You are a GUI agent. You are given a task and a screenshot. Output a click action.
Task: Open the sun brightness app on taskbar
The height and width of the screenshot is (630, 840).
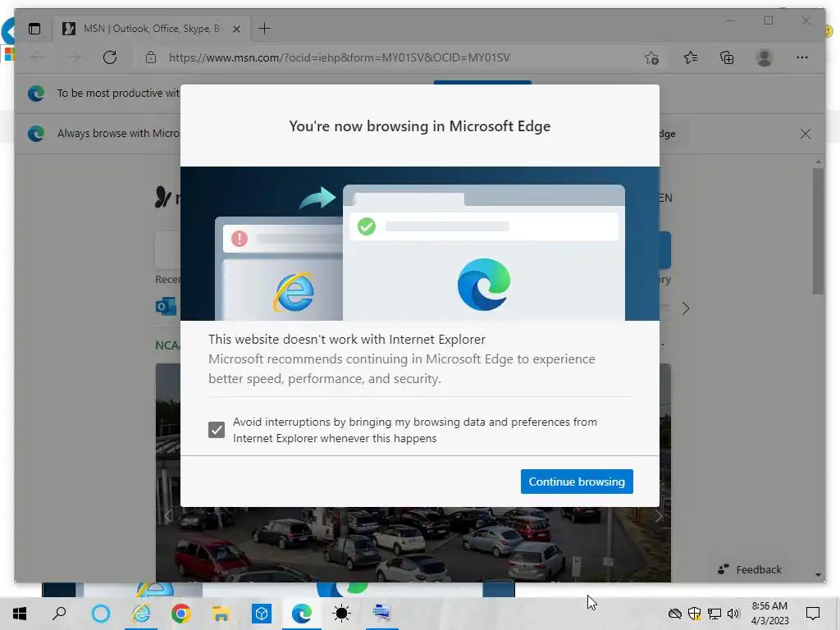tap(341, 614)
